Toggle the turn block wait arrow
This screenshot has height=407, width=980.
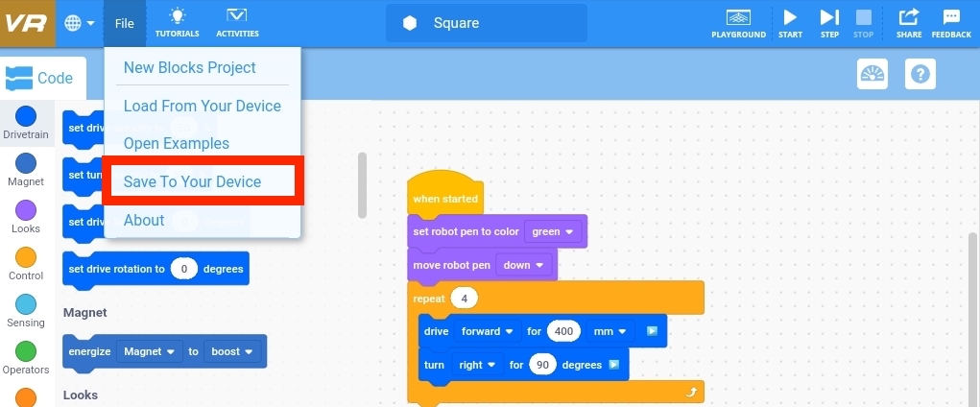(x=613, y=365)
